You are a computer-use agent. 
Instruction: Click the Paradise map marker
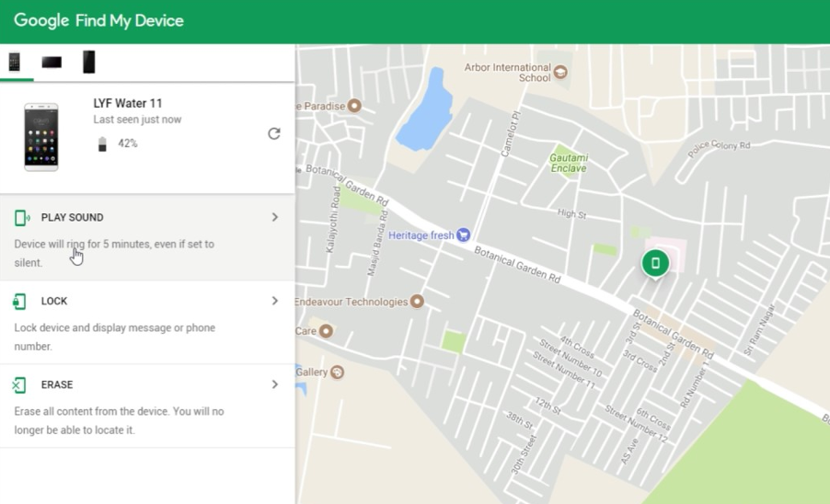[x=354, y=106]
